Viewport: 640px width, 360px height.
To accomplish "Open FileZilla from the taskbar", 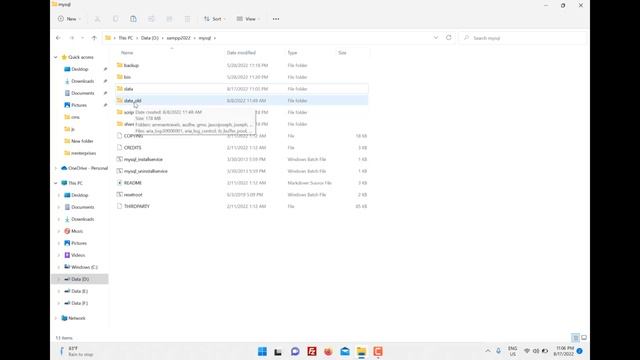I will [x=312, y=351].
